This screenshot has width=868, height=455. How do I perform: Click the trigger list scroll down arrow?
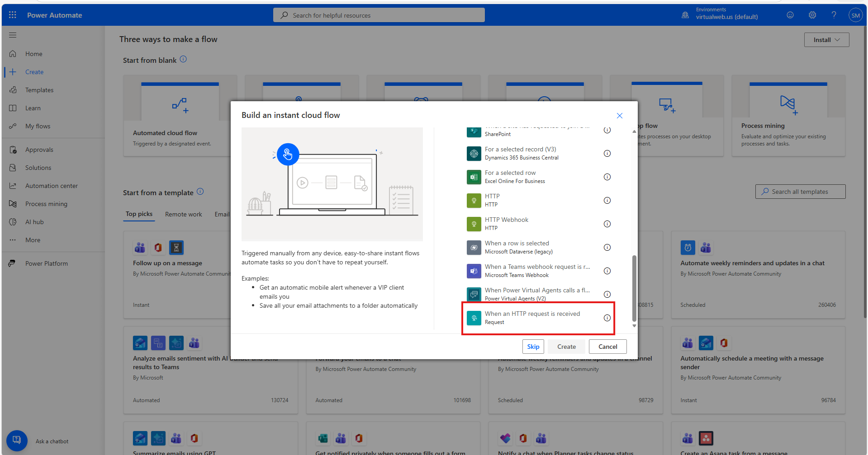(634, 326)
